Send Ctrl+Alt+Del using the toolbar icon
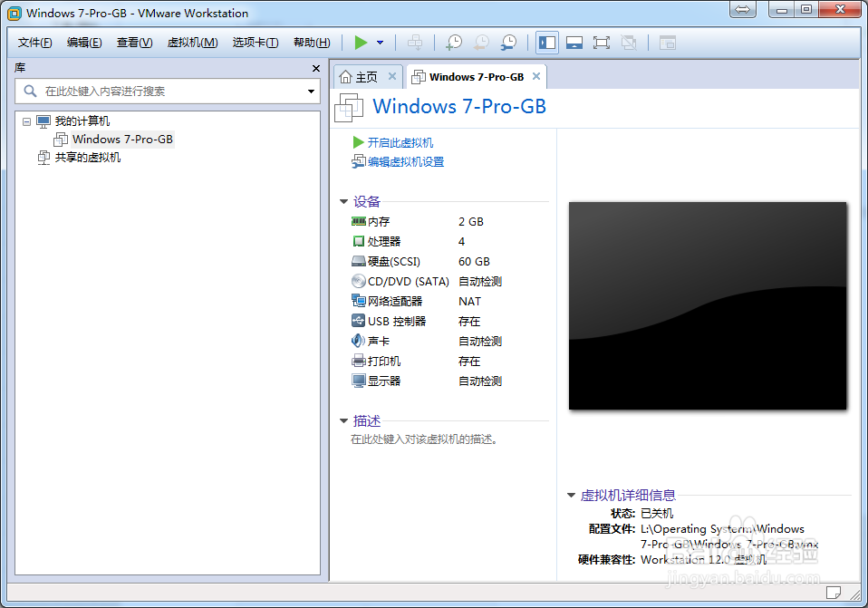Image resolution: width=868 pixels, height=608 pixels. pos(414,42)
